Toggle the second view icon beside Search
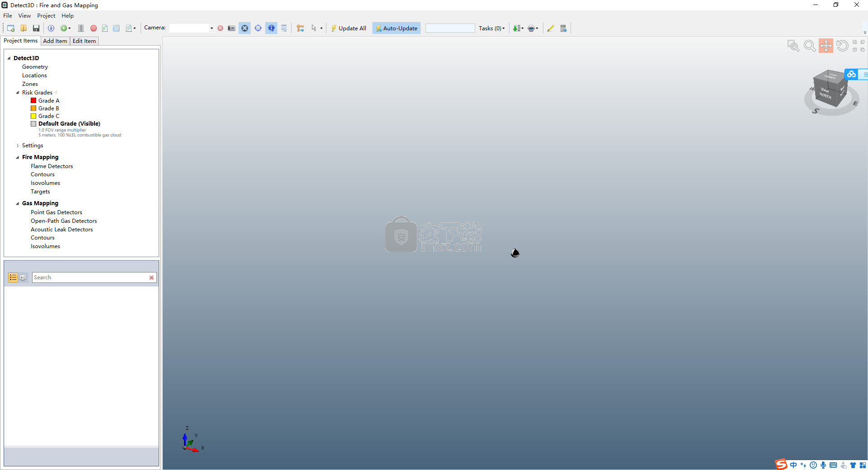868x470 pixels. pyautogui.click(x=23, y=277)
